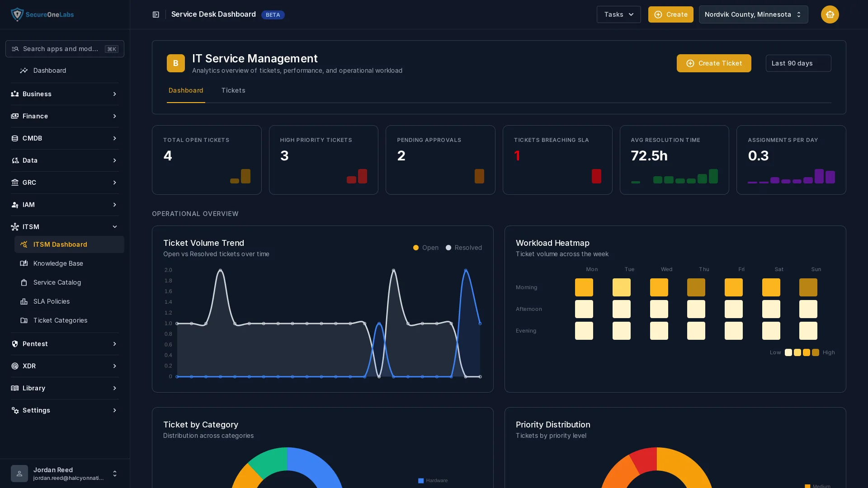Click the Create button in top bar
Screen dimensions: 868x488
coord(670,14)
